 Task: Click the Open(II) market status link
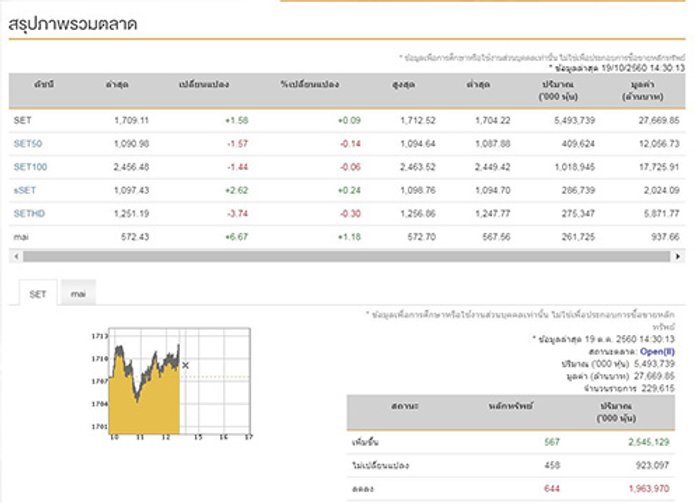[x=657, y=351]
